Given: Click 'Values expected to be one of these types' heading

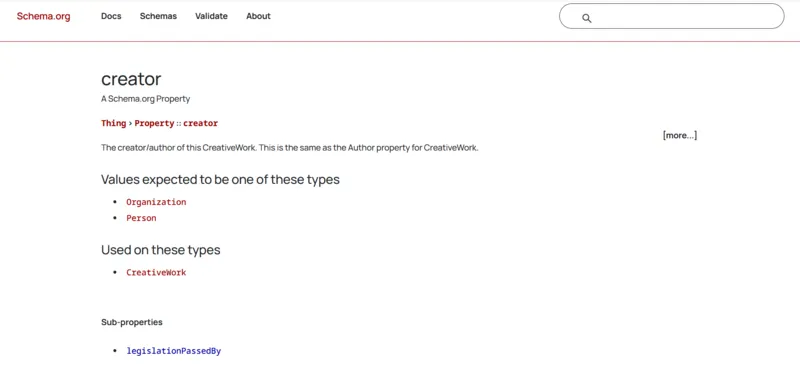Looking at the screenshot, I should [x=220, y=180].
